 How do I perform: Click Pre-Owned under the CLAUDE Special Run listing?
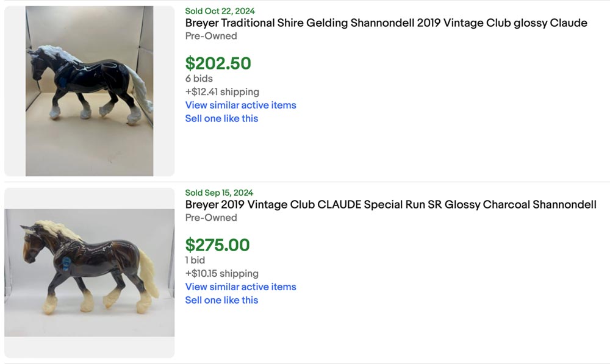point(211,218)
